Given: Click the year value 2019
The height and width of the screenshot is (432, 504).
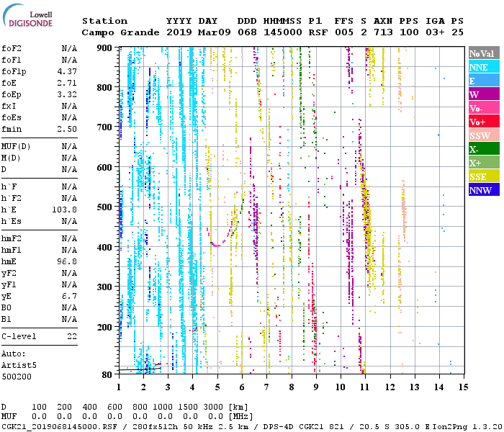Looking at the screenshot, I should point(179,32).
